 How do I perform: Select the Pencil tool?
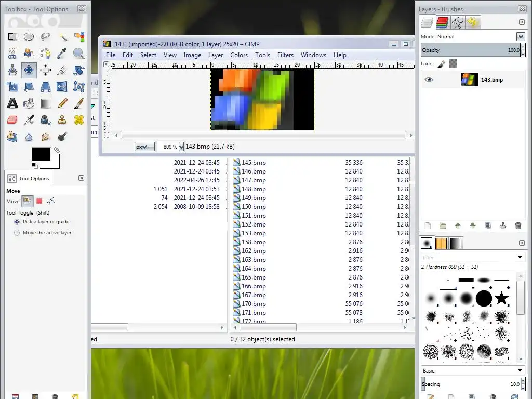pyautogui.click(x=62, y=103)
